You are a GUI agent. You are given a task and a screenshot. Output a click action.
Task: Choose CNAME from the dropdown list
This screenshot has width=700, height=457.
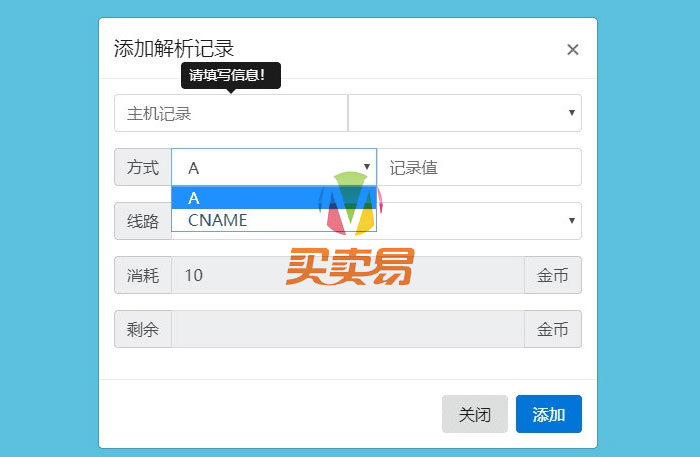274,220
